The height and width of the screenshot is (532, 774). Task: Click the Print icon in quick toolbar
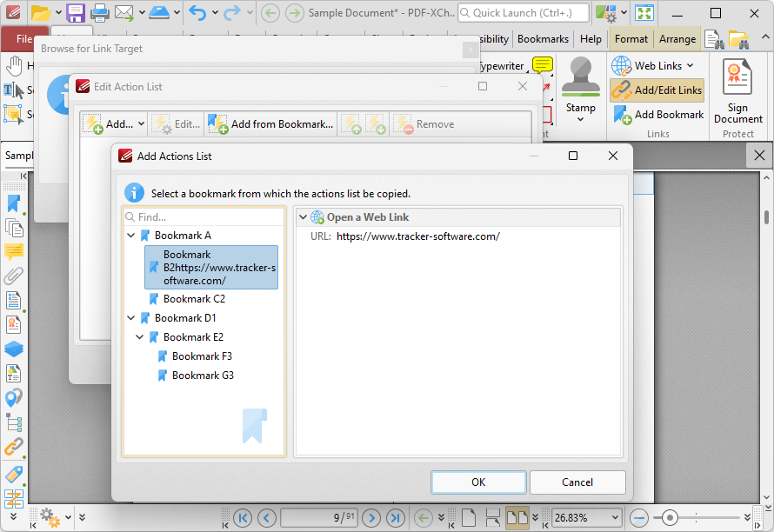tap(100, 13)
